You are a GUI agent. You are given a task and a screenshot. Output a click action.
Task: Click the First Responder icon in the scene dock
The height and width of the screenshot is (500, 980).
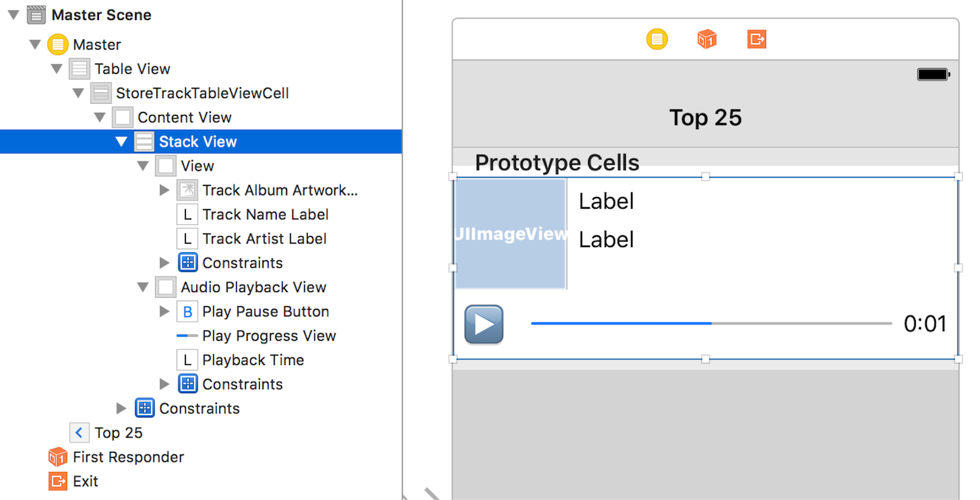point(706,38)
